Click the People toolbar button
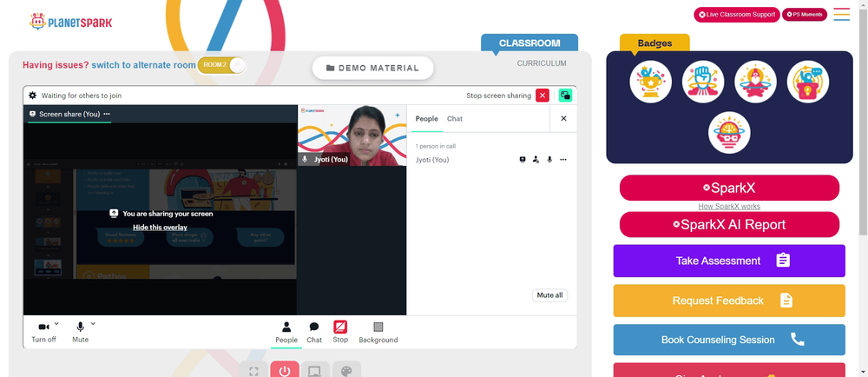Screen dimensions: 868x377 tap(286, 332)
